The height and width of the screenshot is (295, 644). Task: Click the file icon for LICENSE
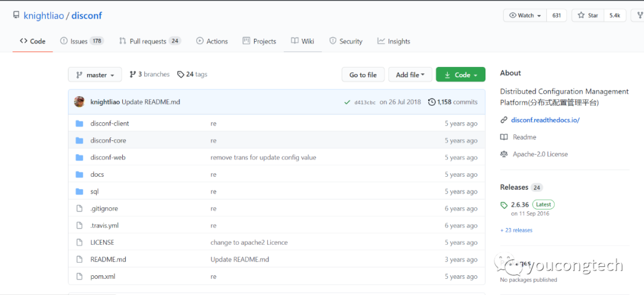pyautogui.click(x=80, y=242)
